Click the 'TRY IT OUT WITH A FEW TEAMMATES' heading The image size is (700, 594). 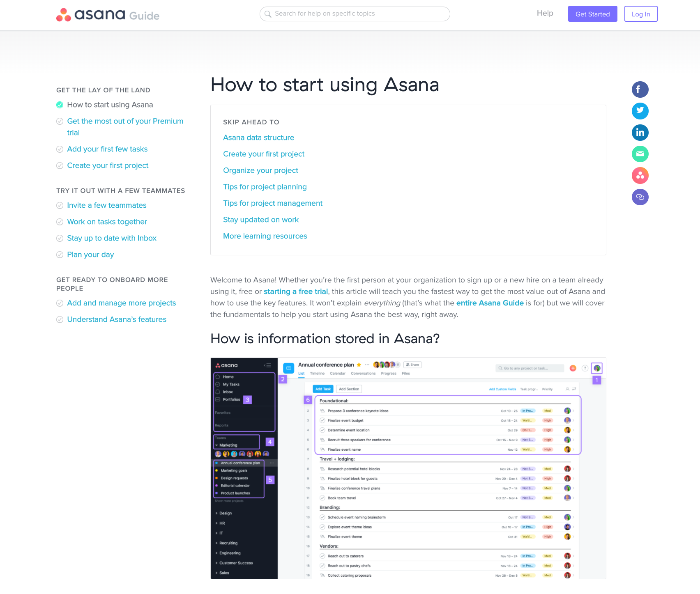(121, 190)
